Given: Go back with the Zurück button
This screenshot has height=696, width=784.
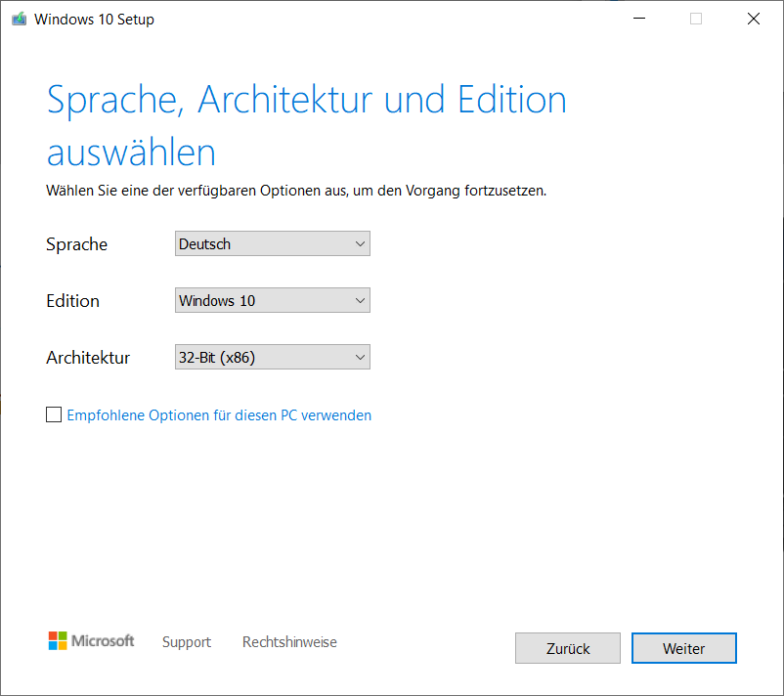Looking at the screenshot, I should coord(568,648).
